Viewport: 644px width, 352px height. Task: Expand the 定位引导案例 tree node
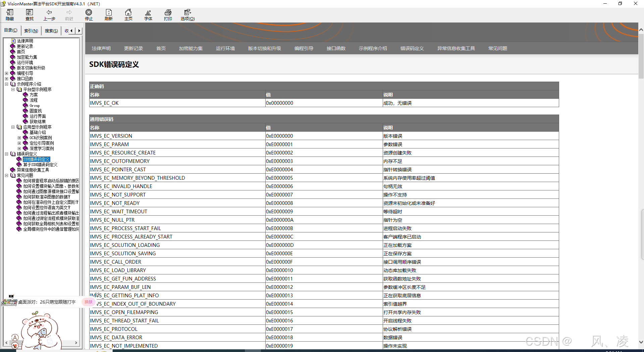click(x=19, y=143)
